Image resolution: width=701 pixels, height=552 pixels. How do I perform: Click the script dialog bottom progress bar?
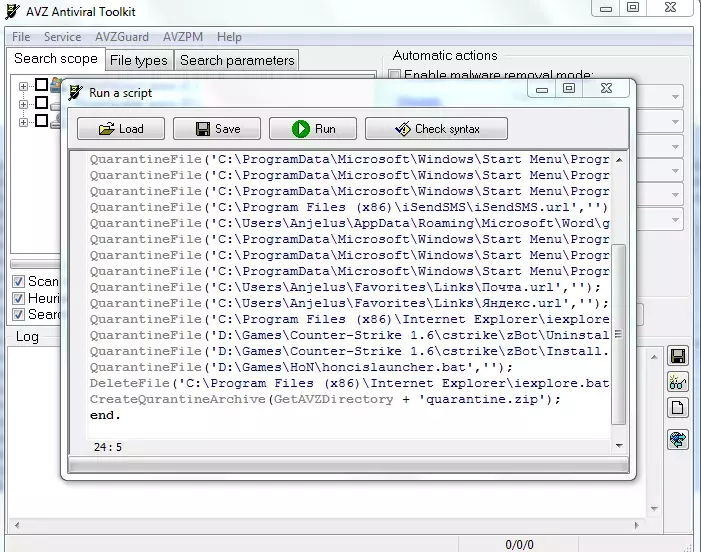pos(348,465)
